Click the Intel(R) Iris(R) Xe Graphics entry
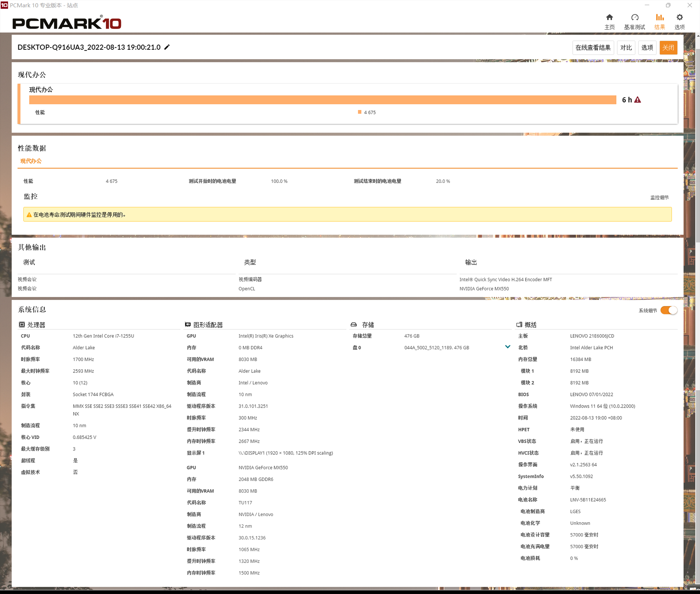700x594 pixels. tap(266, 336)
